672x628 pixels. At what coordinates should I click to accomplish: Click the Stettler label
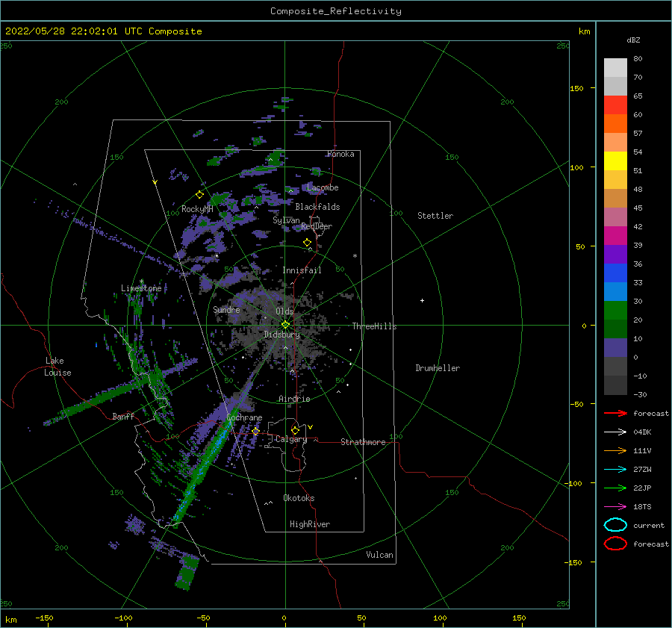tap(435, 216)
